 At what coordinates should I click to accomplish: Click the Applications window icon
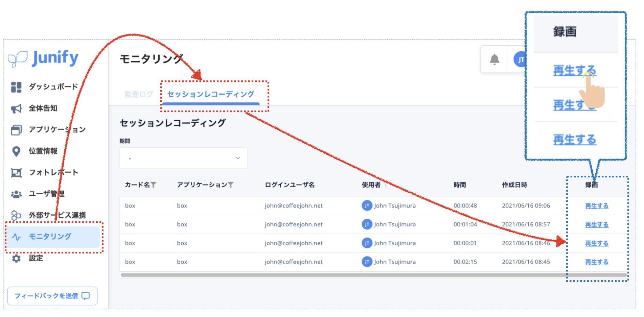[16, 130]
